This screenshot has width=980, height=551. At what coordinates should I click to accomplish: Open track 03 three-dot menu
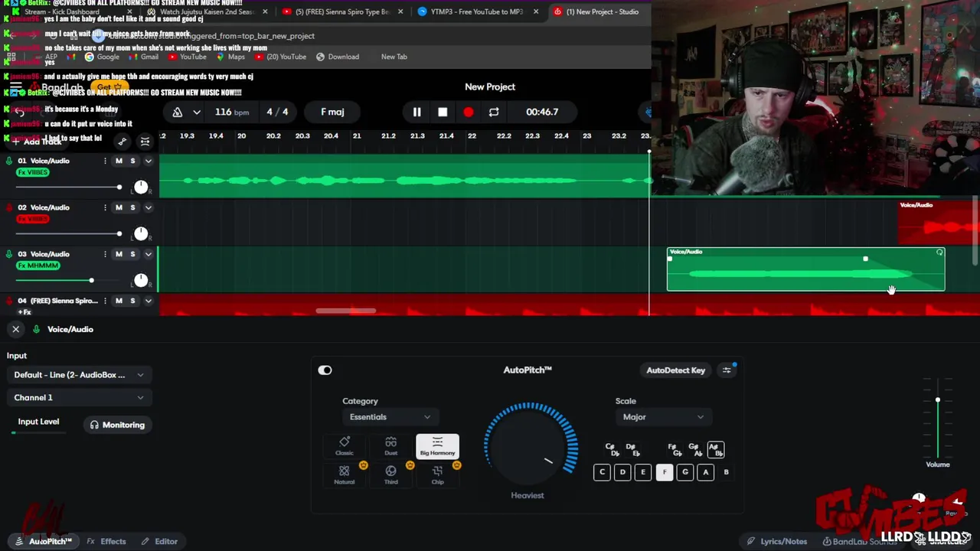click(x=105, y=254)
